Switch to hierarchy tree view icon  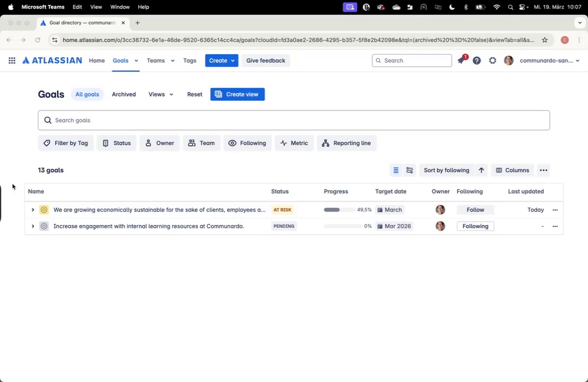pos(410,170)
